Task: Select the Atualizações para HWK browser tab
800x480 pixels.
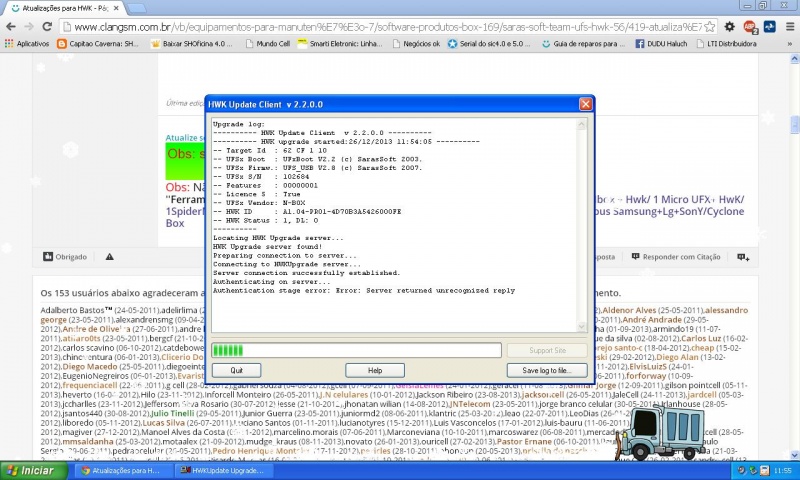Action: tap(65, 8)
